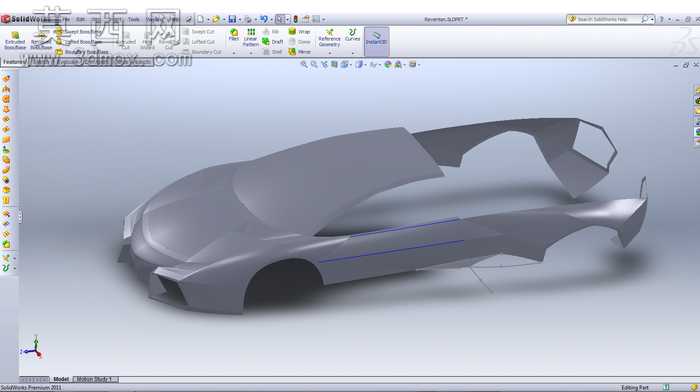Viewport: 700px width, 392px height.
Task: Click the help question mark icon
Action: 662,19
